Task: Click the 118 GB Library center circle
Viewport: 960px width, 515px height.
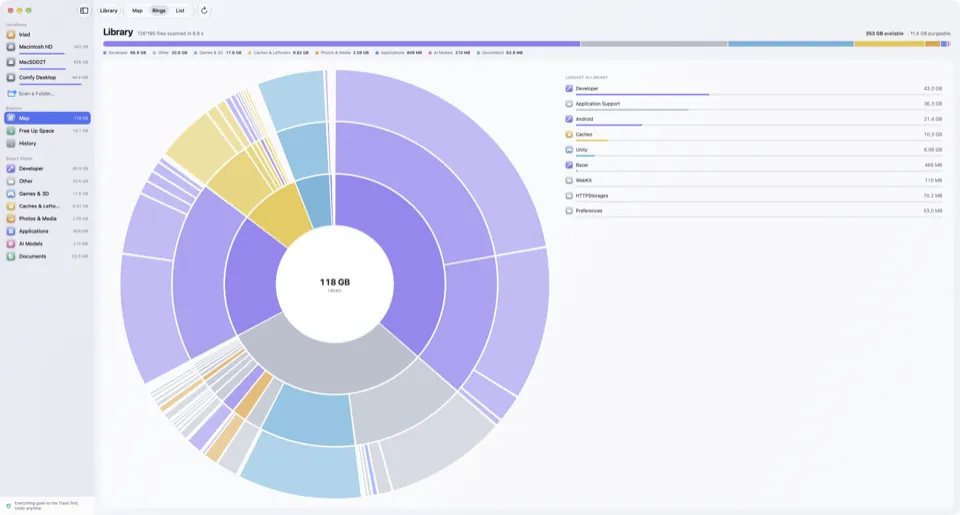Action: click(x=335, y=284)
